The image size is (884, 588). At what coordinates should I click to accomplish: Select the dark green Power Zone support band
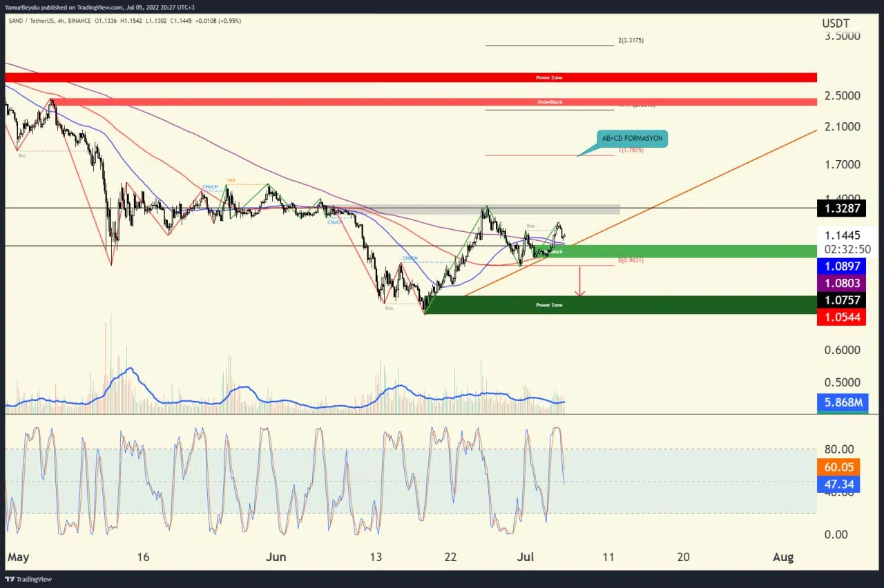[x=620, y=305]
